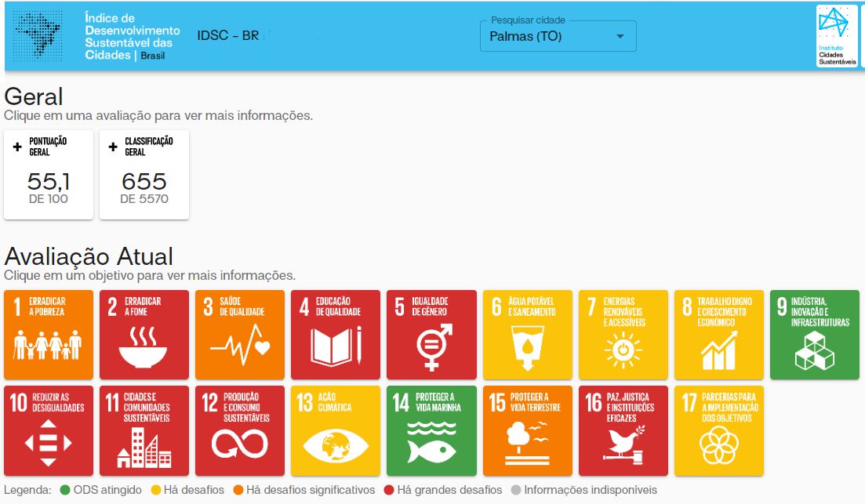Open Trabalho Digno e Crescimento Econômico tile

pyautogui.click(x=719, y=335)
